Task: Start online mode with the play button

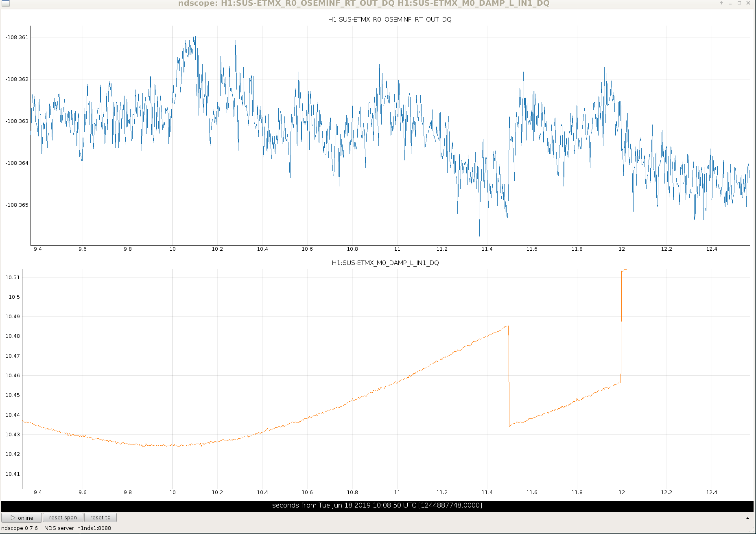Action: tap(22, 518)
